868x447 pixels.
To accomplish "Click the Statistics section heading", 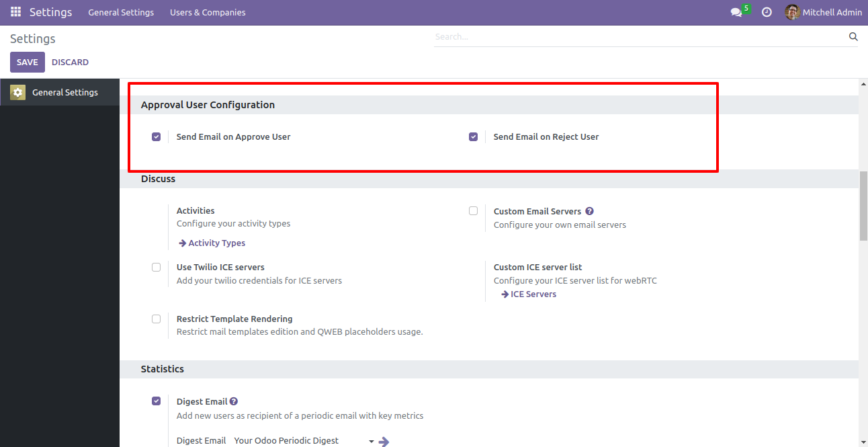I will pyautogui.click(x=163, y=369).
